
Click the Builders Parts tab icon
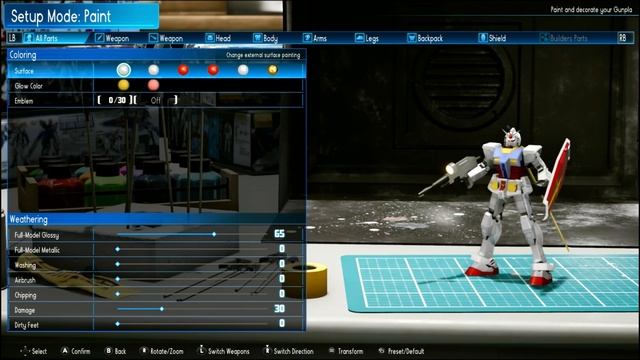[x=544, y=38]
